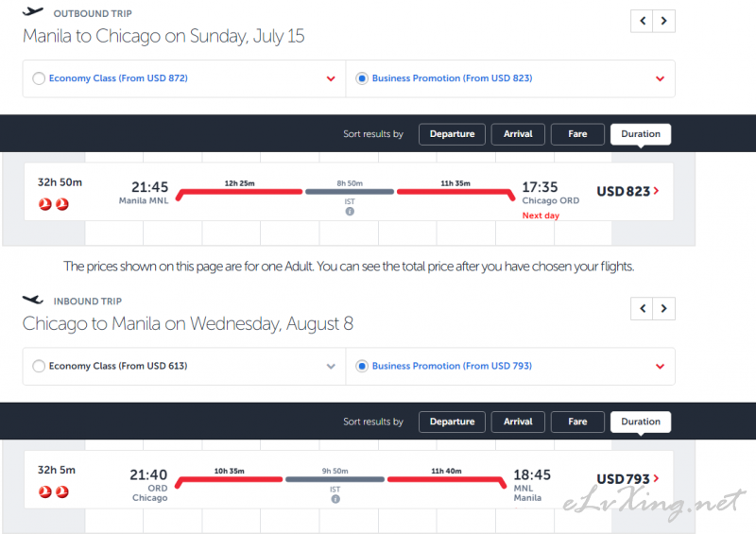
Task: Choose the USD 823 outbound fare
Action: [x=627, y=192]
